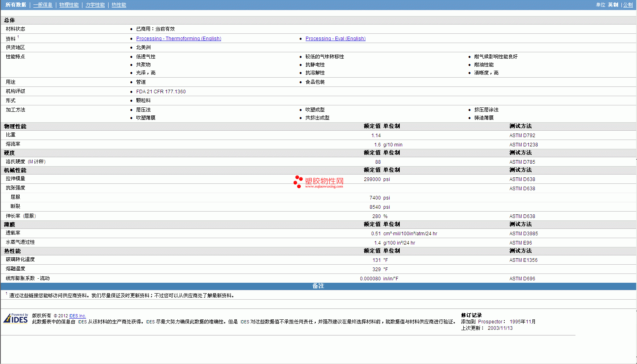Click the 铸造薄膜 processing method
637x364 pixels.
[484, 118]
